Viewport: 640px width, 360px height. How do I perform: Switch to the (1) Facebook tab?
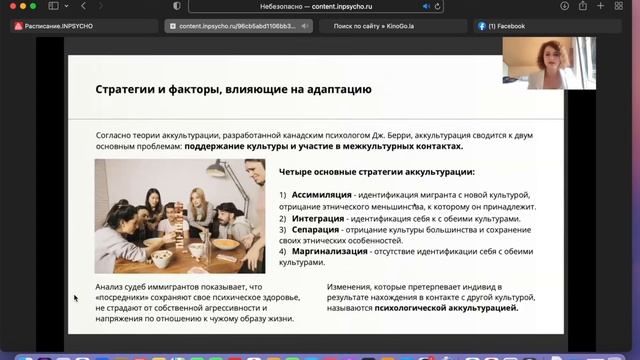[x=547, y=26]
